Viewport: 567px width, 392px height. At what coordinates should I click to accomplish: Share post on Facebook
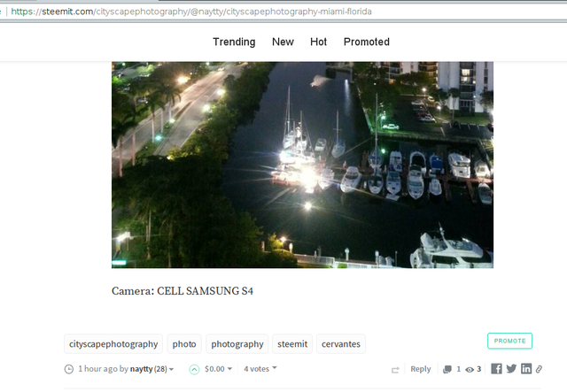click(x=496, y=369)
